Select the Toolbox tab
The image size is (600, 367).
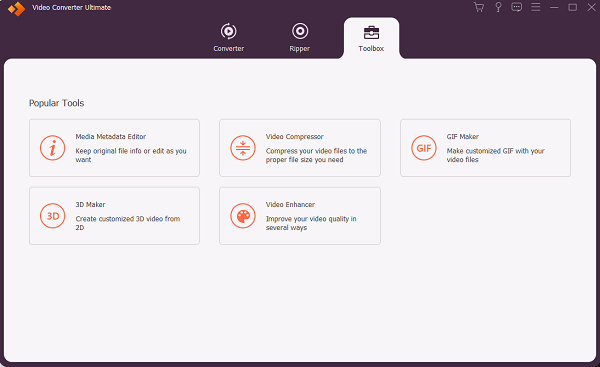tap(371, 38)
